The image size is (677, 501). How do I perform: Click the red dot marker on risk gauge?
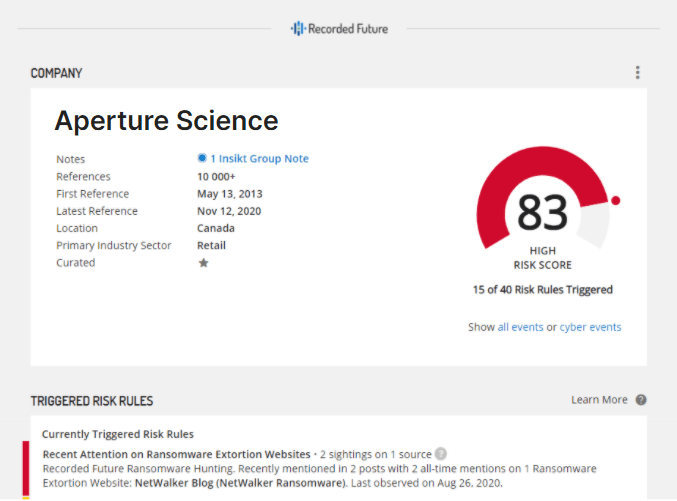coord(615,200)
